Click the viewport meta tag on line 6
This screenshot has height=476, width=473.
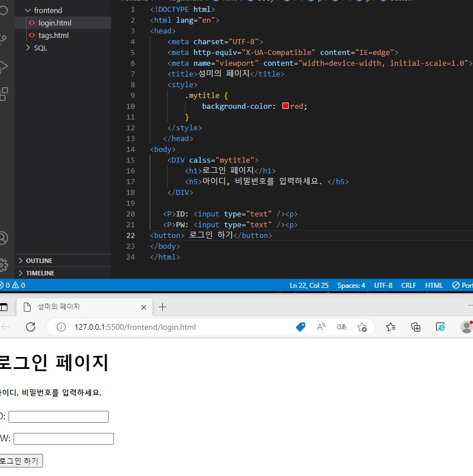pos(320,63)
